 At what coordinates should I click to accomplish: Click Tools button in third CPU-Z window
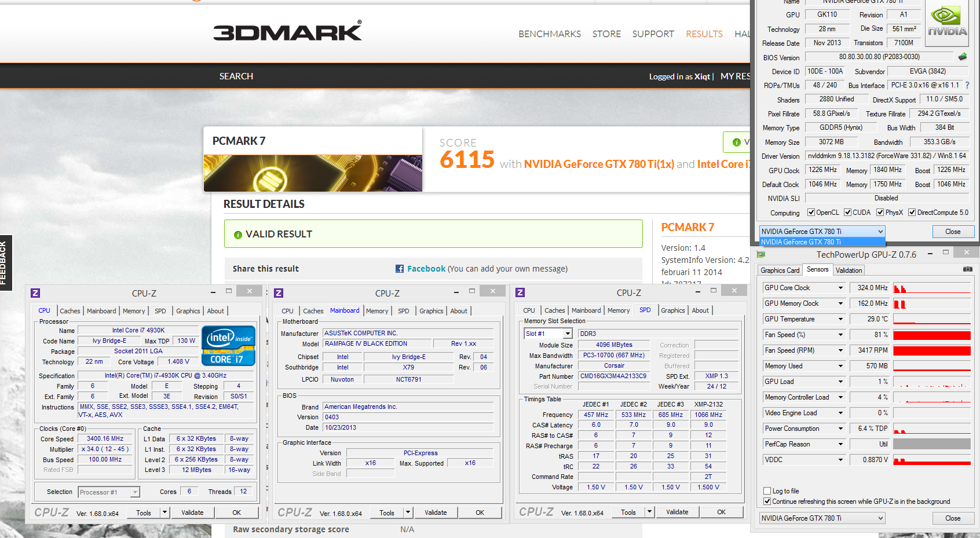pos(628,512)
